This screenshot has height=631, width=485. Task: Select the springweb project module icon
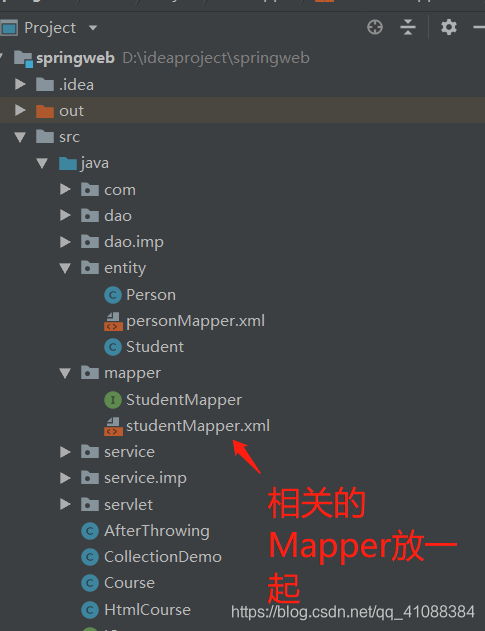click(23, 59)
